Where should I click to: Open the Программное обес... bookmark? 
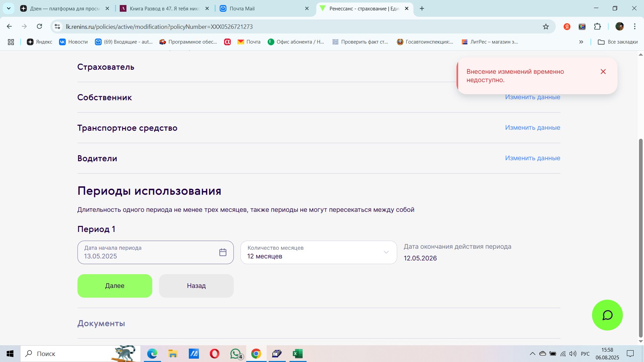tap(188, 42)
